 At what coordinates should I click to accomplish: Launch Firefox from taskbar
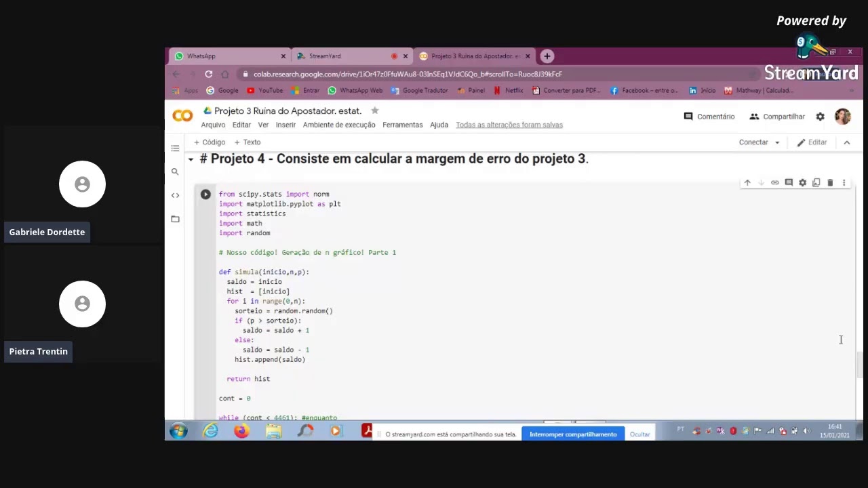click(x=241, y=431)
